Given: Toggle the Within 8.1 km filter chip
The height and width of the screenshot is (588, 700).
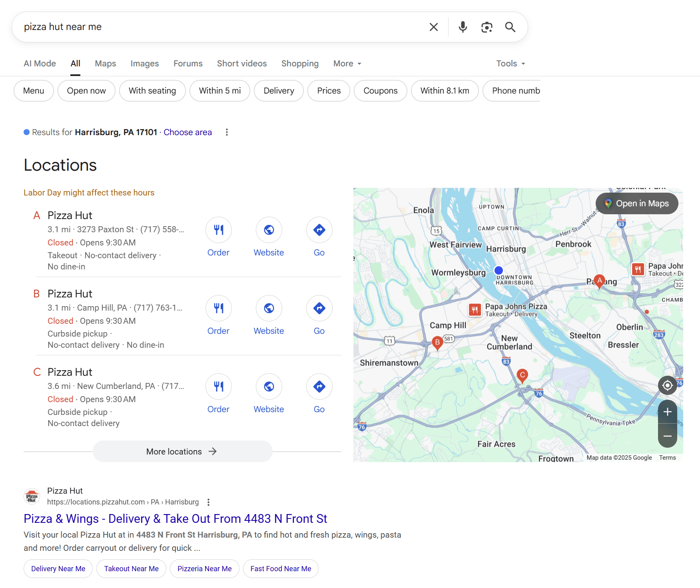Looking at the screenshot, I should 445,91.
